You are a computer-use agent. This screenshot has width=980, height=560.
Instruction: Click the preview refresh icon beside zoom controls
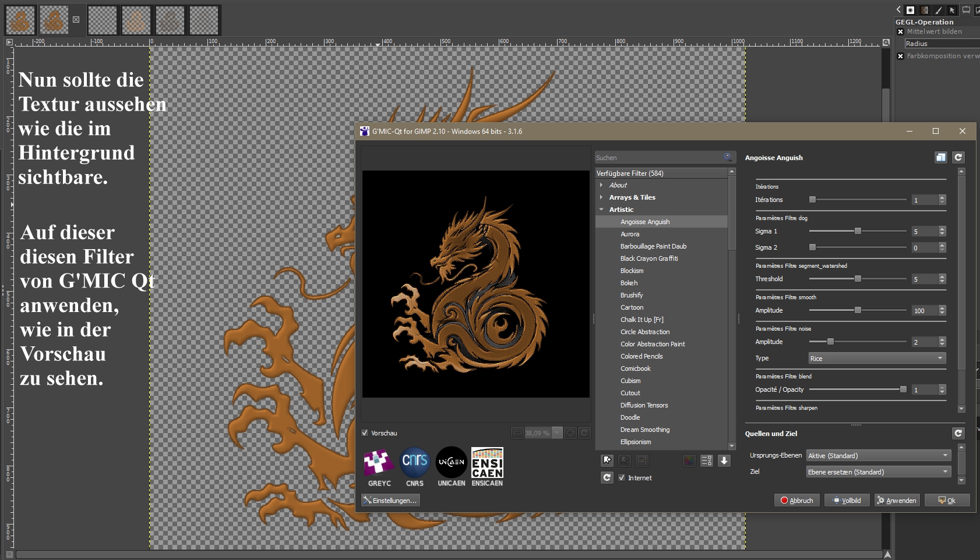(584, 433)
